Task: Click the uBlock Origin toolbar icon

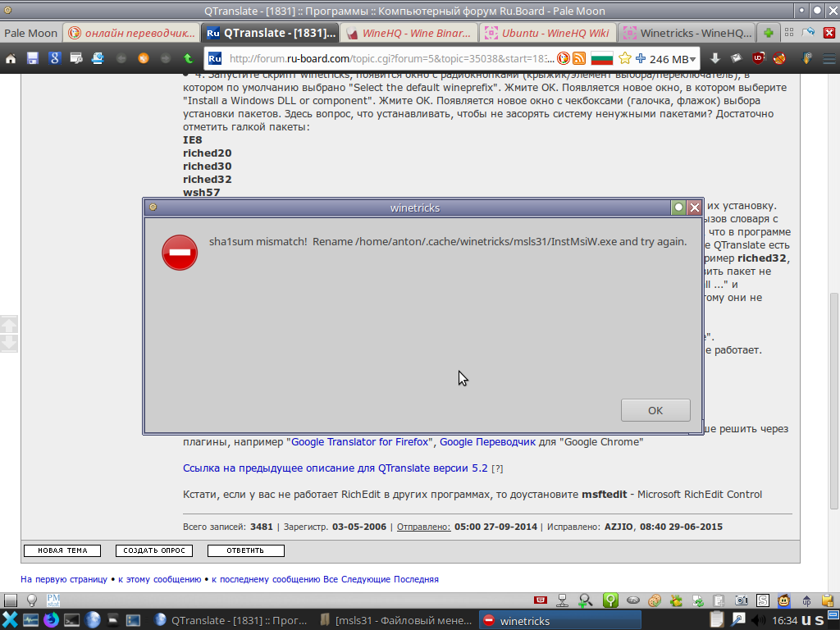Action: pos(759,58)
